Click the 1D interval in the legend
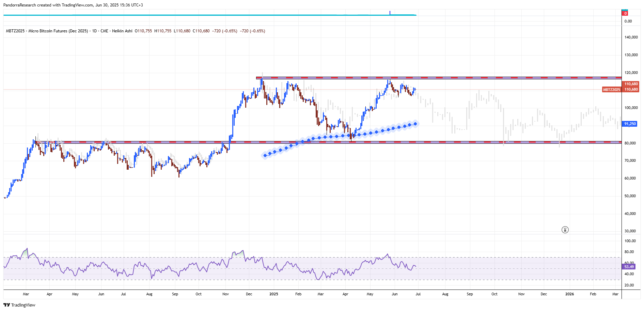This screenshot has width=644, height=311. point(94,31)
